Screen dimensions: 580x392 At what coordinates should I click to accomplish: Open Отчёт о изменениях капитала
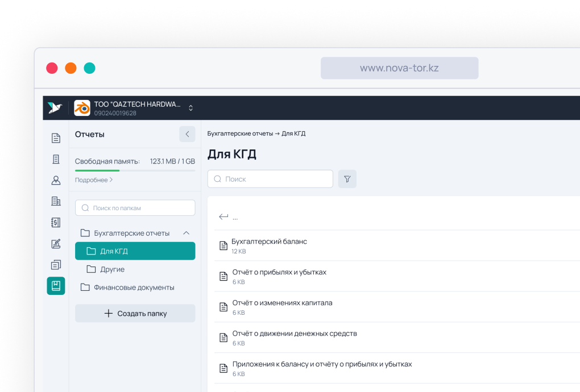pyautogui.click(x=397, y=307)
